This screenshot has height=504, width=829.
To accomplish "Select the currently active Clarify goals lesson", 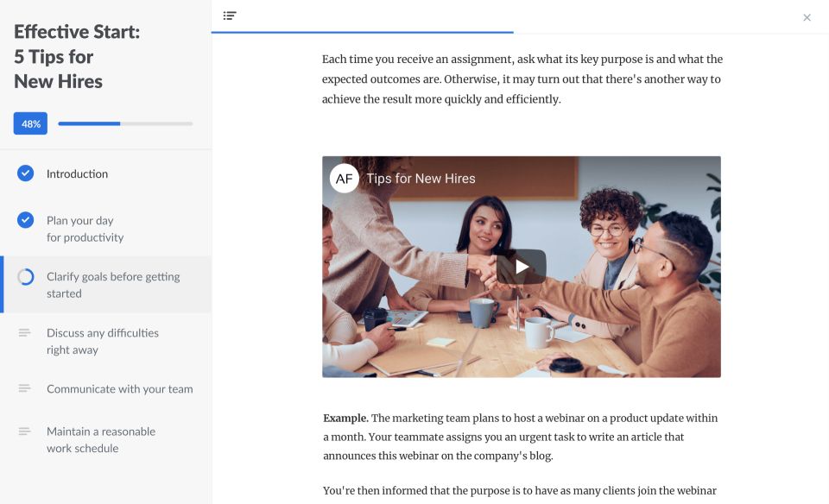I will [113, 284].
